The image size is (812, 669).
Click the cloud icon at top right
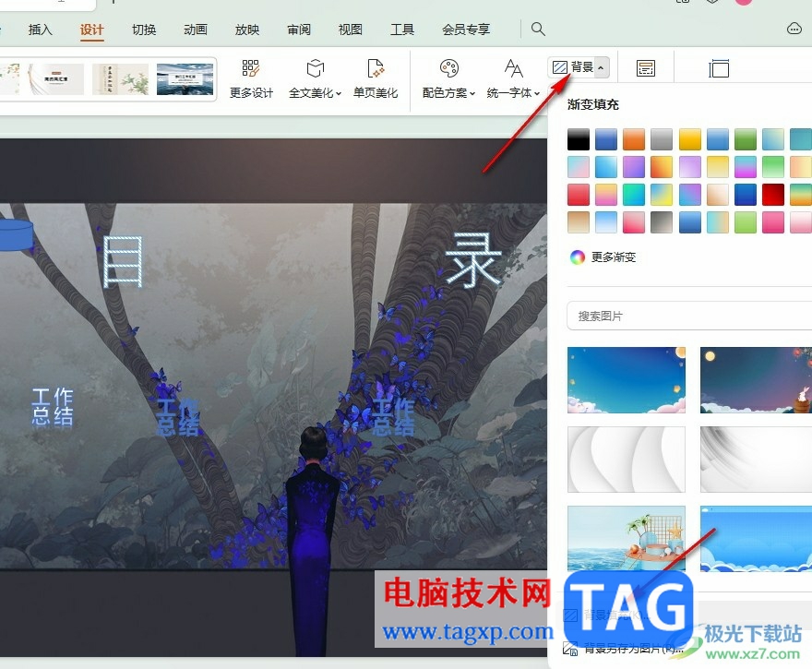[794, 29]
